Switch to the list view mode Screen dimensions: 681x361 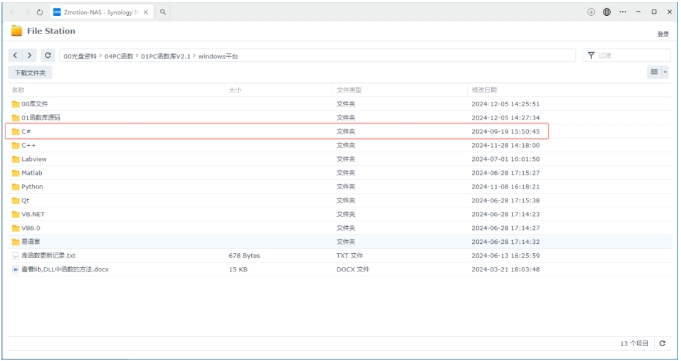pyautogui.click(x=654, y=72)
